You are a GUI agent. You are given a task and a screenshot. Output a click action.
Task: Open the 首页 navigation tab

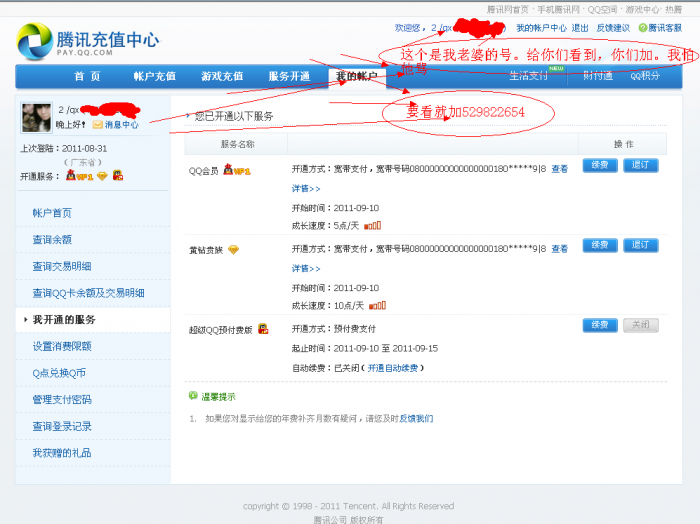pyautogui.click(x=87, y=76)
